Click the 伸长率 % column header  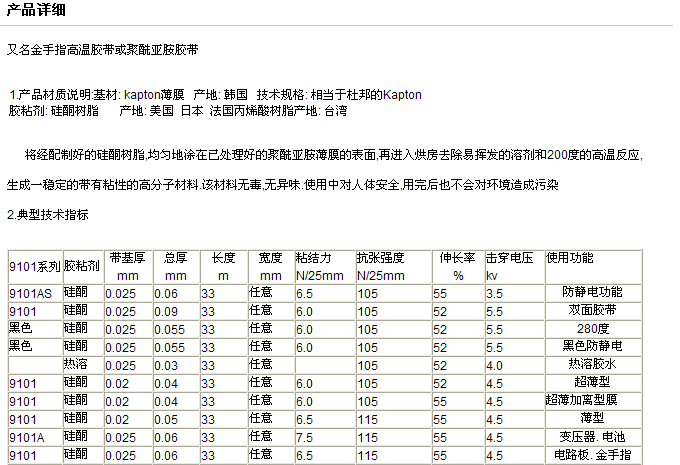click(x=456, y=266)
